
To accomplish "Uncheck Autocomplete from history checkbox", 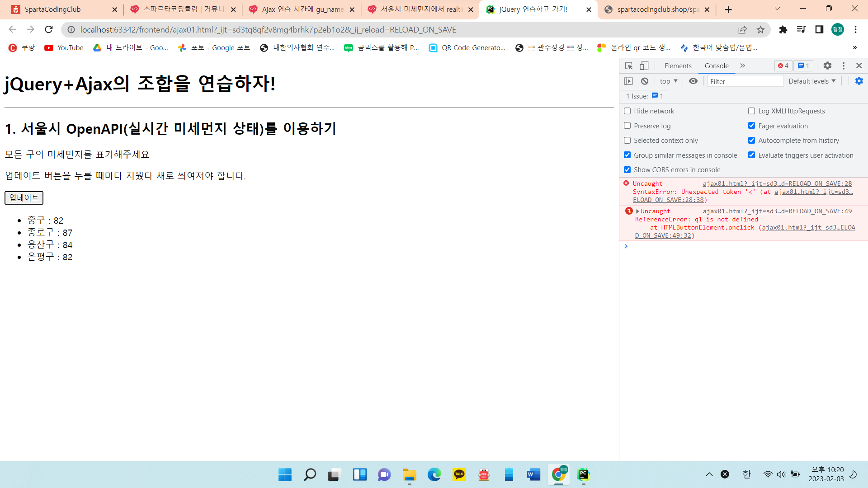I will pos(751,141).
